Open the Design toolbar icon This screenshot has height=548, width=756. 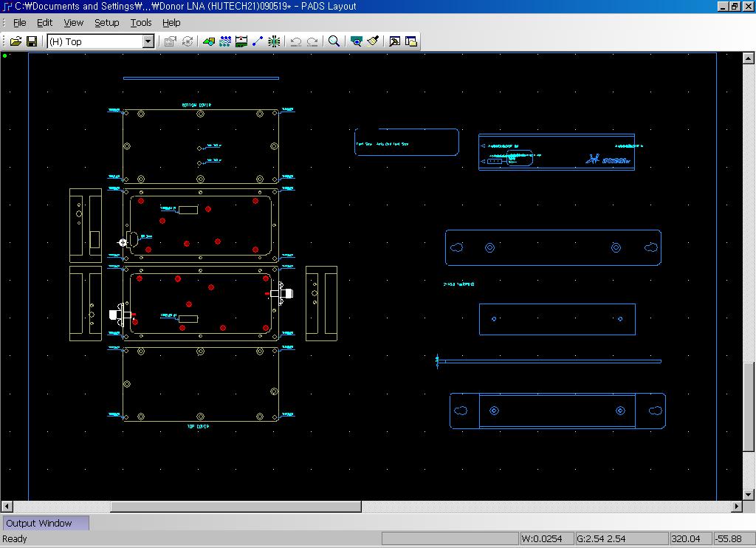[x=225, y=41]
